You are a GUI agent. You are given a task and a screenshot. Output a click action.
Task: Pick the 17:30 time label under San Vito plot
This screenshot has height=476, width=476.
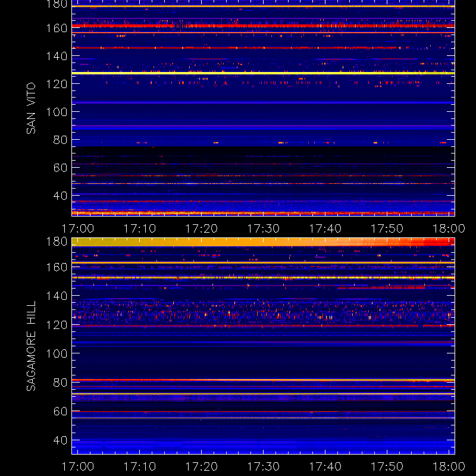(x=263, y=228)
